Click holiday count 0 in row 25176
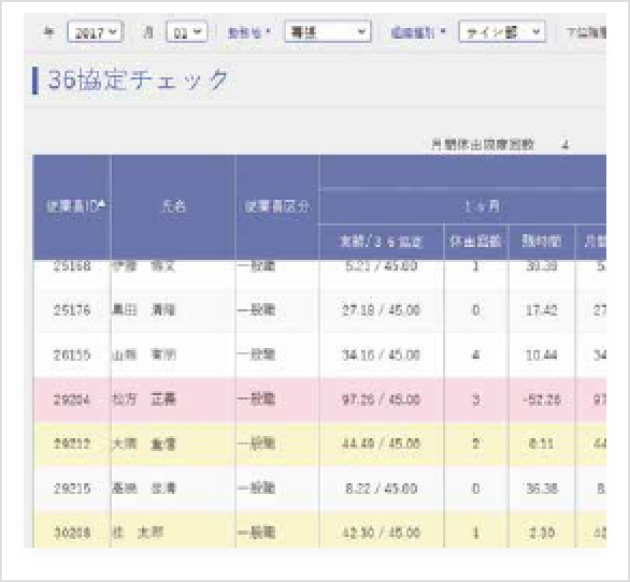This screenshot has width=630, height=582. click(476, 310)
